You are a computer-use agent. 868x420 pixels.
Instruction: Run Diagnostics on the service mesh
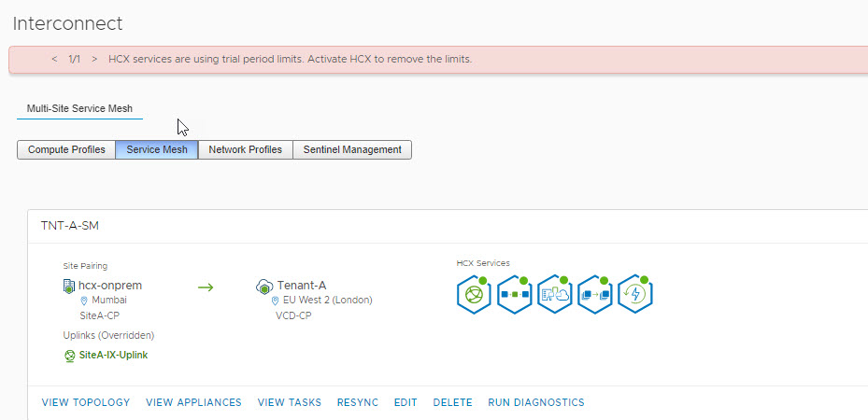point(536,402)
